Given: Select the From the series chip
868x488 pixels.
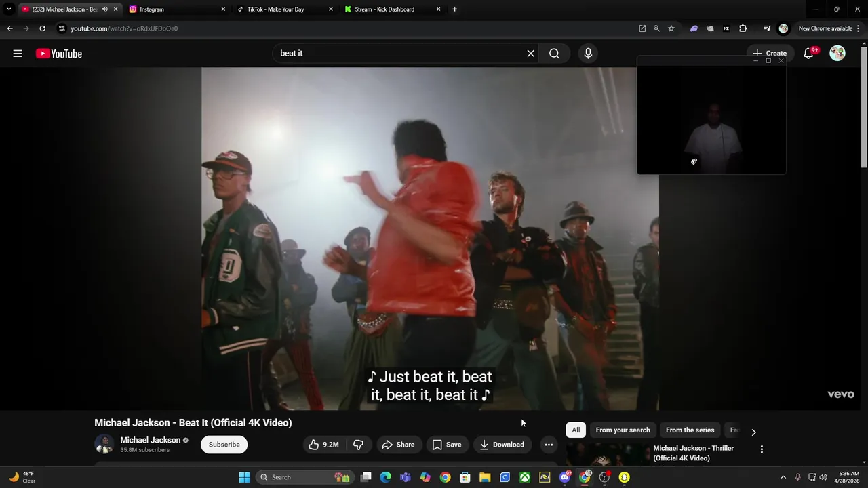Looking at the screenshot, I should tap(690, 430).
